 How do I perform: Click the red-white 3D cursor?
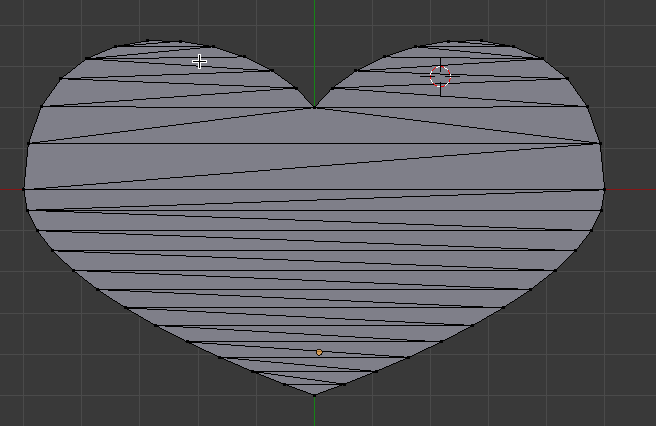[x=440, y=77]
